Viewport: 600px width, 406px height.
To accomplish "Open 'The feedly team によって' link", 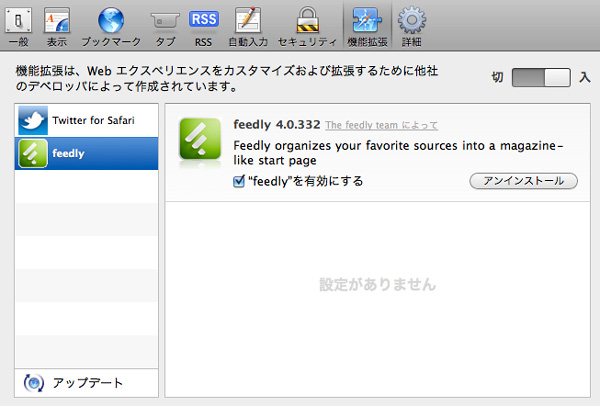I will [382, 125].
